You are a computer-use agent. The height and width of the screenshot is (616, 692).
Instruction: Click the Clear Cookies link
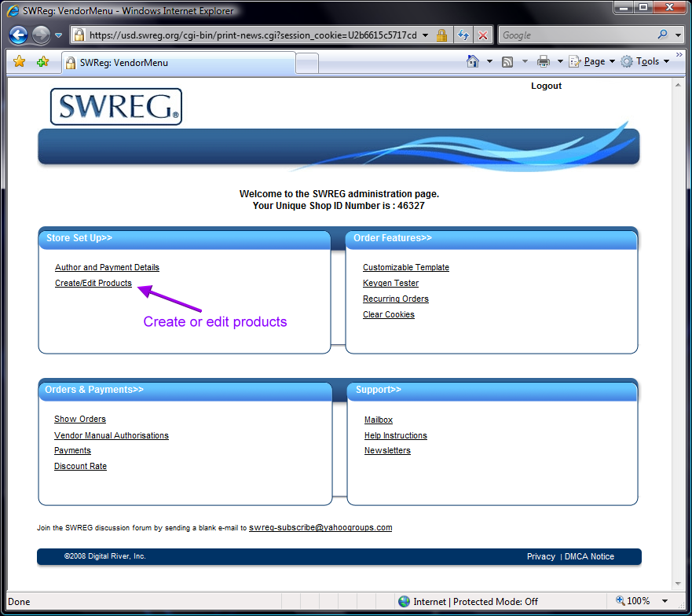pyautogui.click(x=388, y=314)
